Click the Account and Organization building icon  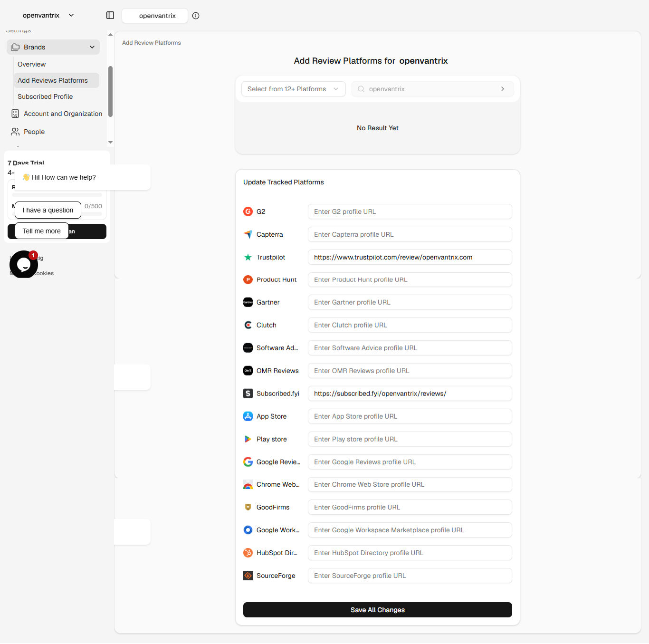pyautogui.click(x=15, y=114)
